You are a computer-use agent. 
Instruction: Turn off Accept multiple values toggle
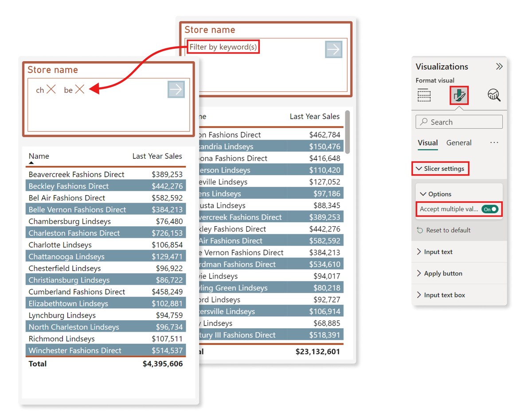pos(490,209)
